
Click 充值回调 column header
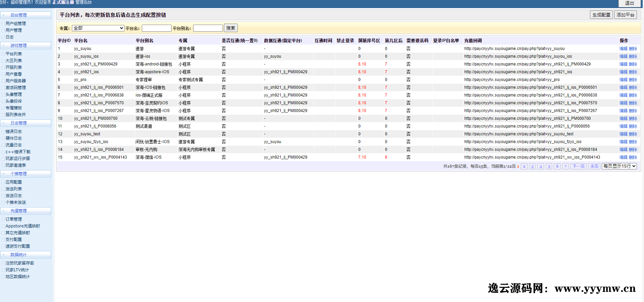click(x=473, y=40)
